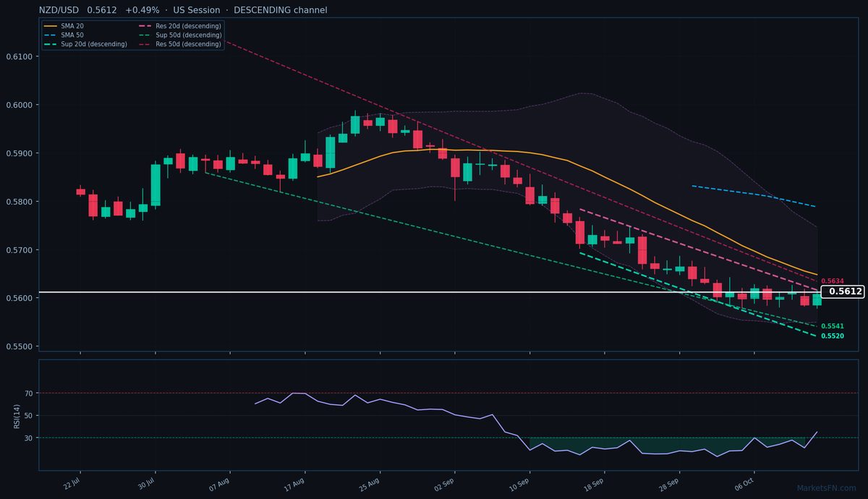Viewport: 868px width, 499px height.
Task: Click the 0.5541 support level label
Action: 833,326
